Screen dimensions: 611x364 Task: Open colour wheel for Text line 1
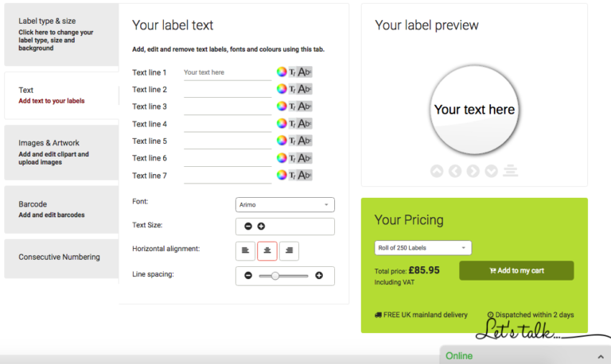pyautogui.click(x=282, y=72)
